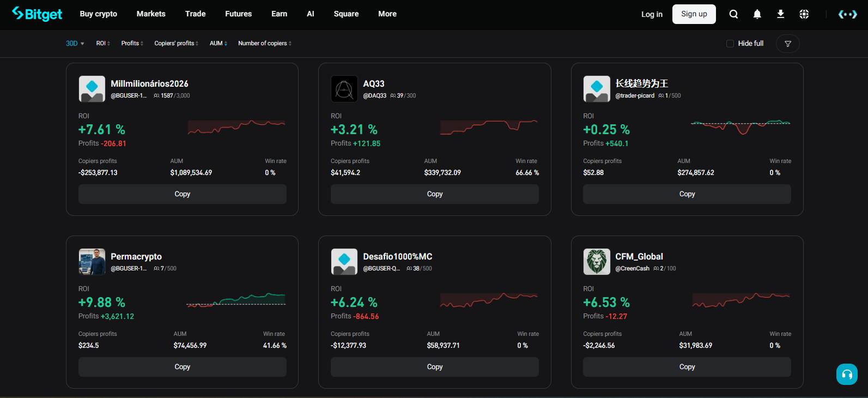The width and height of the screenshot is (868, 398).
Task: Click win rate 41.66 %
Action: click(275, 345)
